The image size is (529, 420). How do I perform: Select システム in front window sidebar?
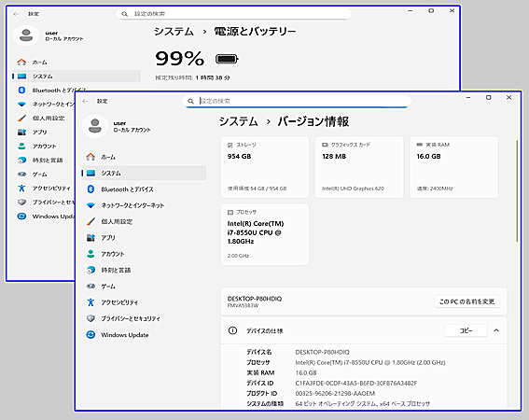pos(111,174)
